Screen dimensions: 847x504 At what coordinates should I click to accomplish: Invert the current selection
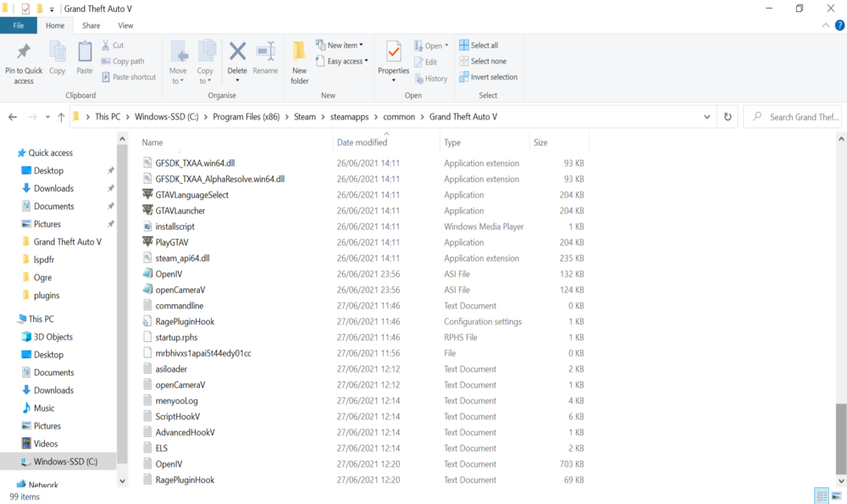click(x=487, y=77)
